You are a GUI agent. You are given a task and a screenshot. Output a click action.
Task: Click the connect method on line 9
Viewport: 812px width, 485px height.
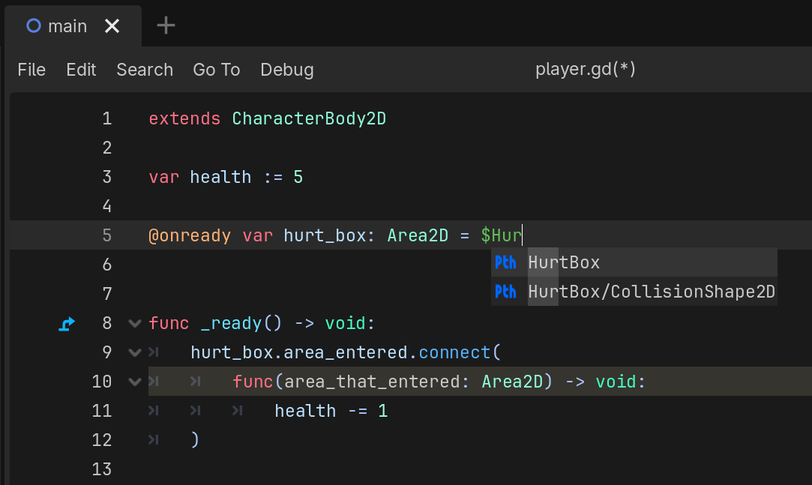tap(454, 352)
